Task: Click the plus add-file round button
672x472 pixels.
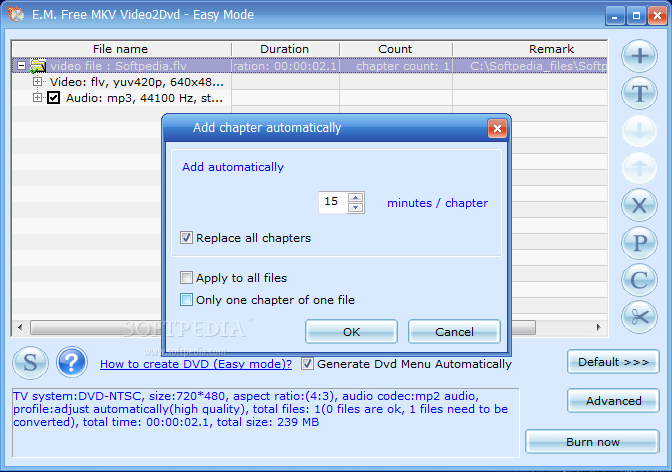Action: (x=639, y=56)
